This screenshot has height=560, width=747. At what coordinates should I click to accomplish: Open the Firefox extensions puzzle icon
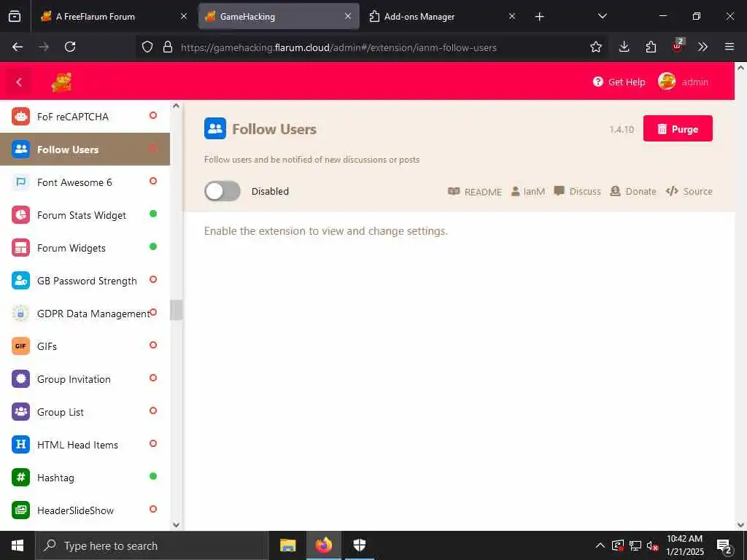pos(651,47)
